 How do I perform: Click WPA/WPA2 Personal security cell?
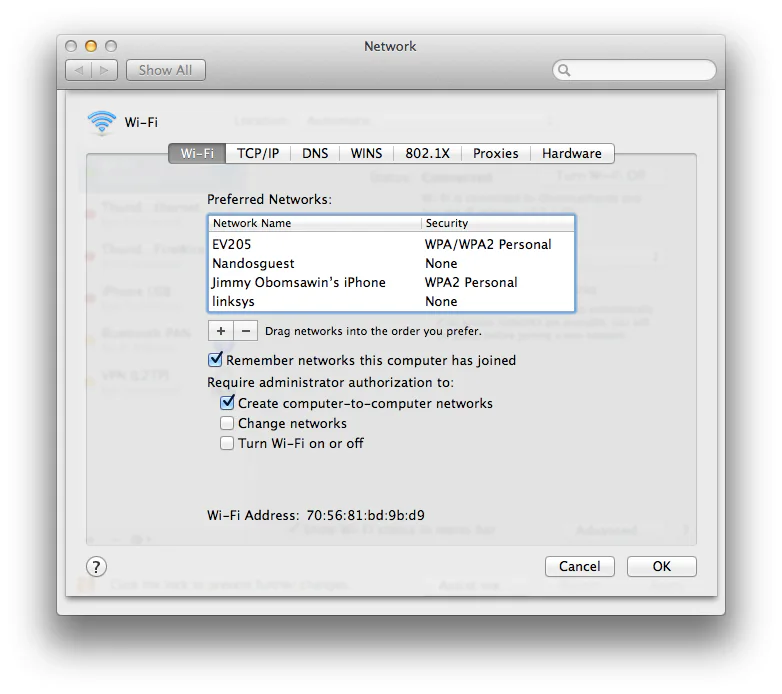[488, 244]
